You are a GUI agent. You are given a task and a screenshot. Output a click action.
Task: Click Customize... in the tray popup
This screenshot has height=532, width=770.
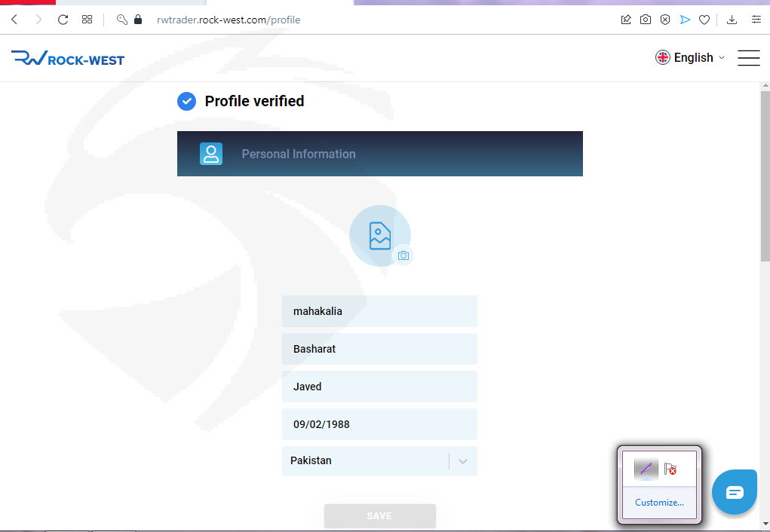(x=659, y=503)
